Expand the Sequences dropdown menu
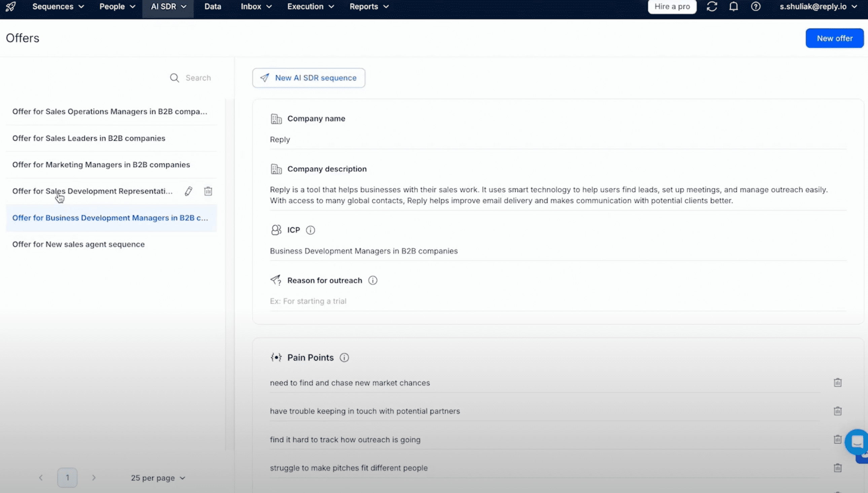This screenshot has width=868, height=493. (58, 7)
